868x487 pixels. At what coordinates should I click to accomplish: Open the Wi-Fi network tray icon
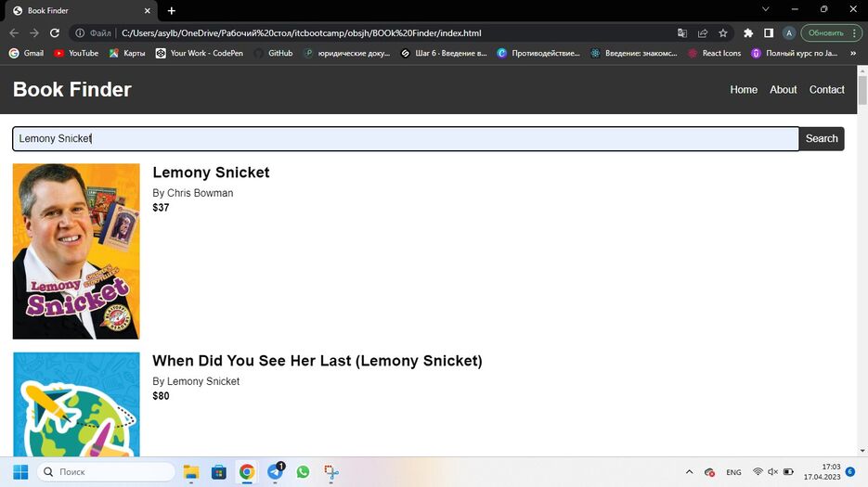[758, 471]
